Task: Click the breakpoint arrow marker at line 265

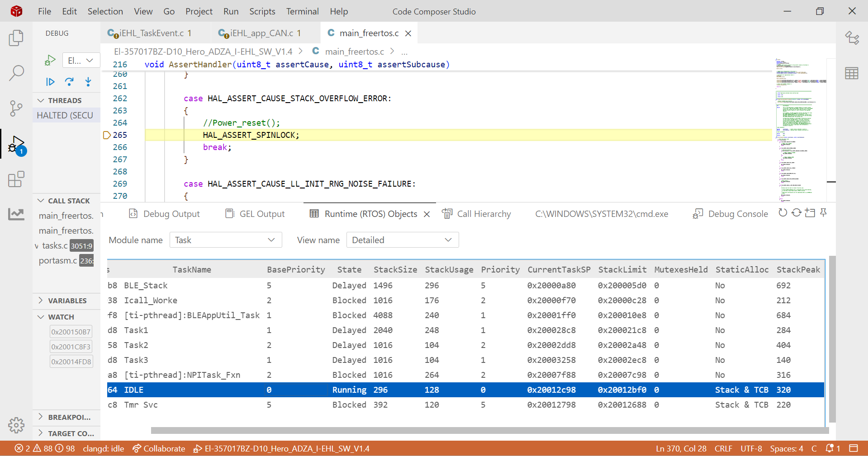Action: 107,135
